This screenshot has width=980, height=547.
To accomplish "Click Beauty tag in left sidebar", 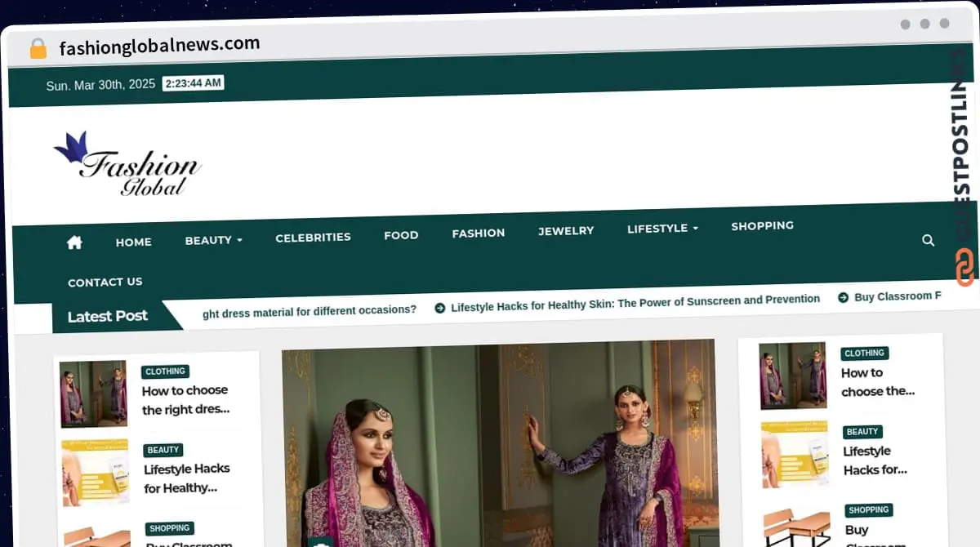I will [163, 450].
